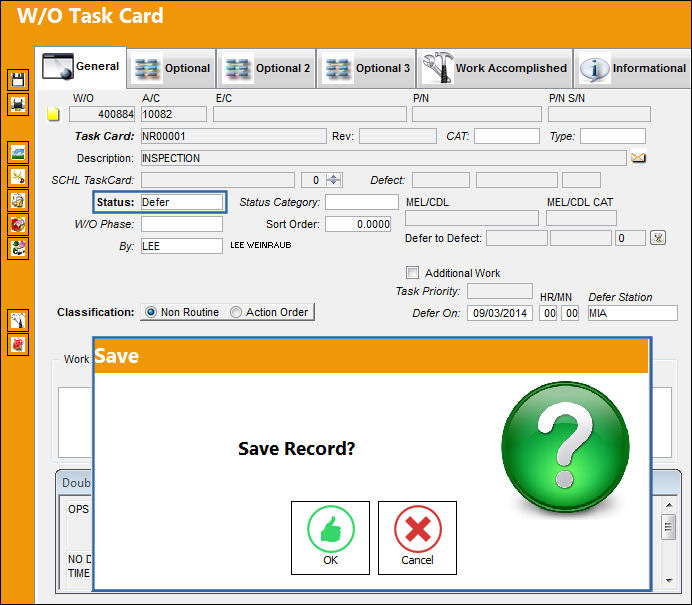
Task: Go to Work Accomplished tab
Action: (x=494, y=68)
